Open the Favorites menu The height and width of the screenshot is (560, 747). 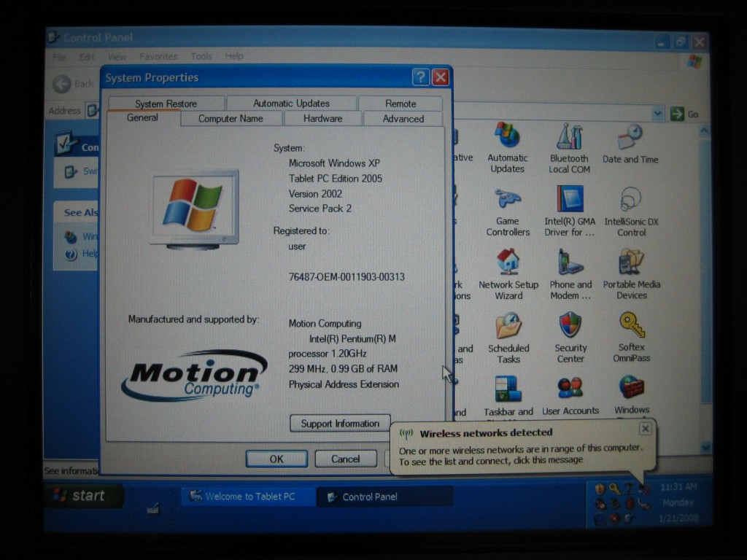(158, 57)
